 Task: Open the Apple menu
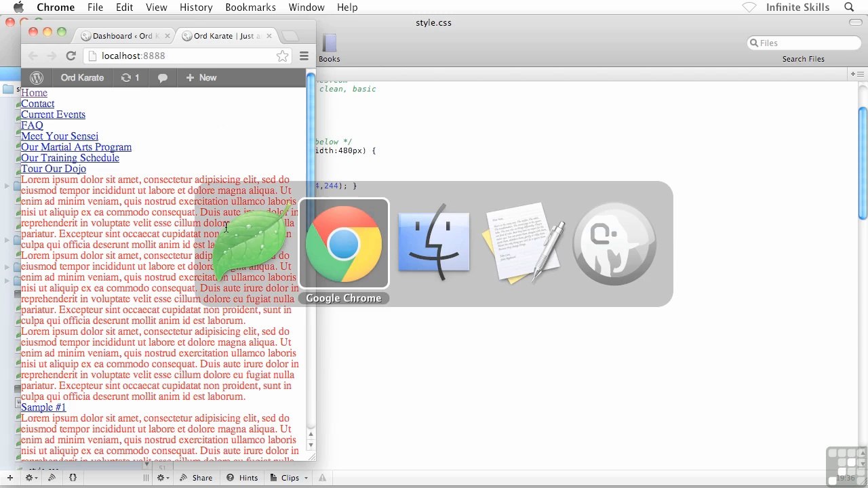tap(18, 7)
